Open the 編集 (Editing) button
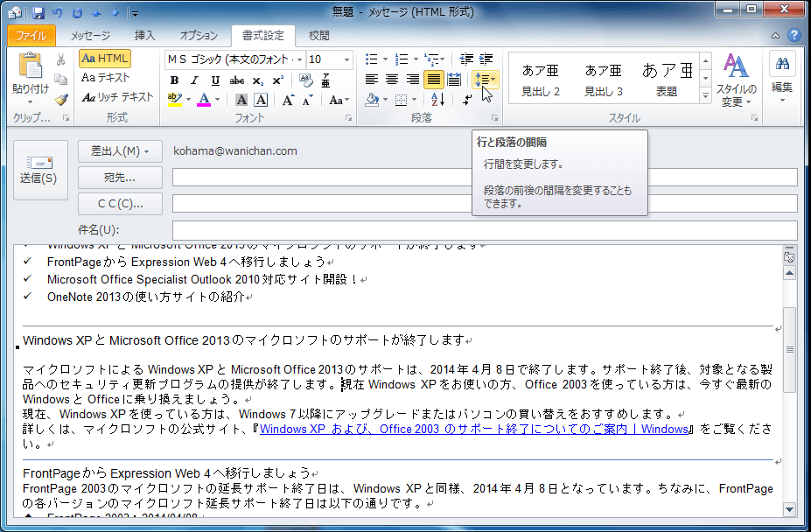 782,78
